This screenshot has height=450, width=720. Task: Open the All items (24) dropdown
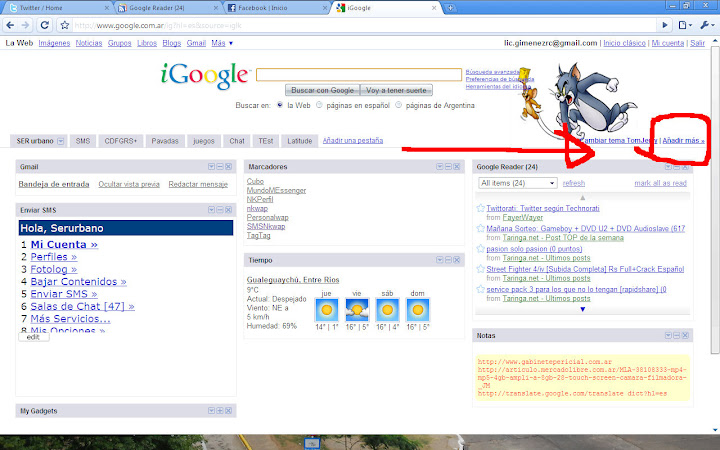(x=518, y=183)
